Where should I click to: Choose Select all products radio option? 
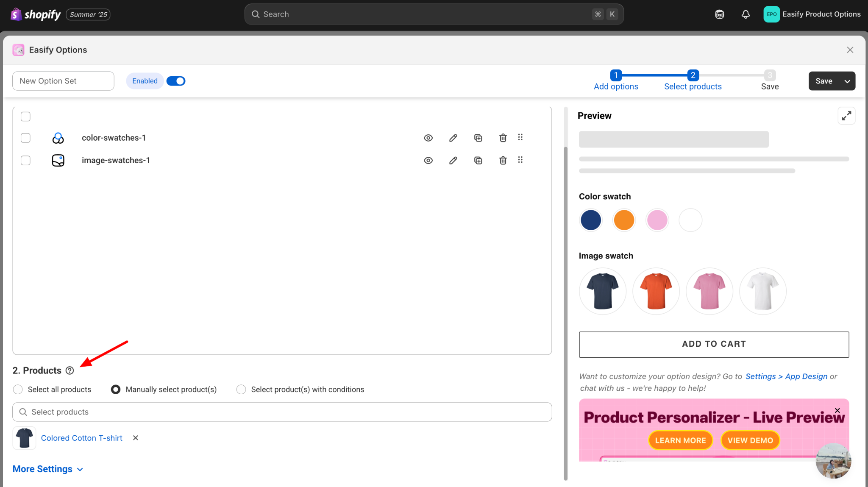pyautogui.click(x=18, y=390)
